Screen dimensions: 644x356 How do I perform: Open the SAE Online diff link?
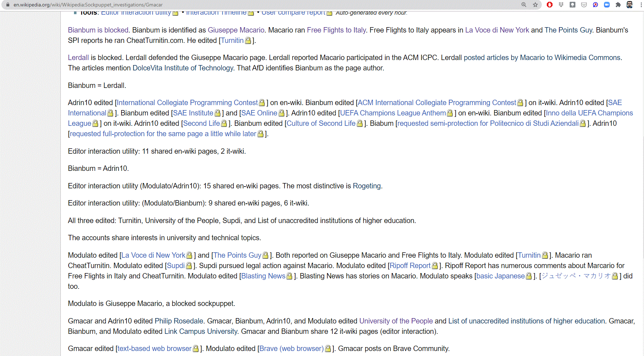(x=259, y=113)
